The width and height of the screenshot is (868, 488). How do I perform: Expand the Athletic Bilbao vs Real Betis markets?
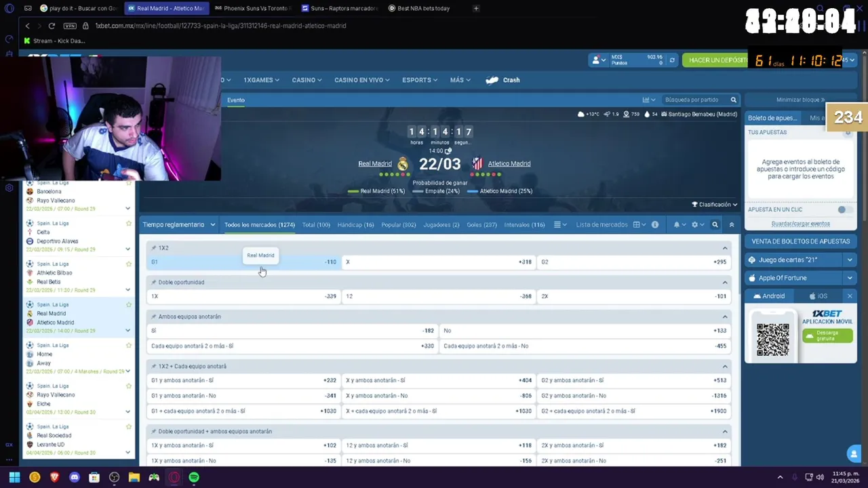127,290
